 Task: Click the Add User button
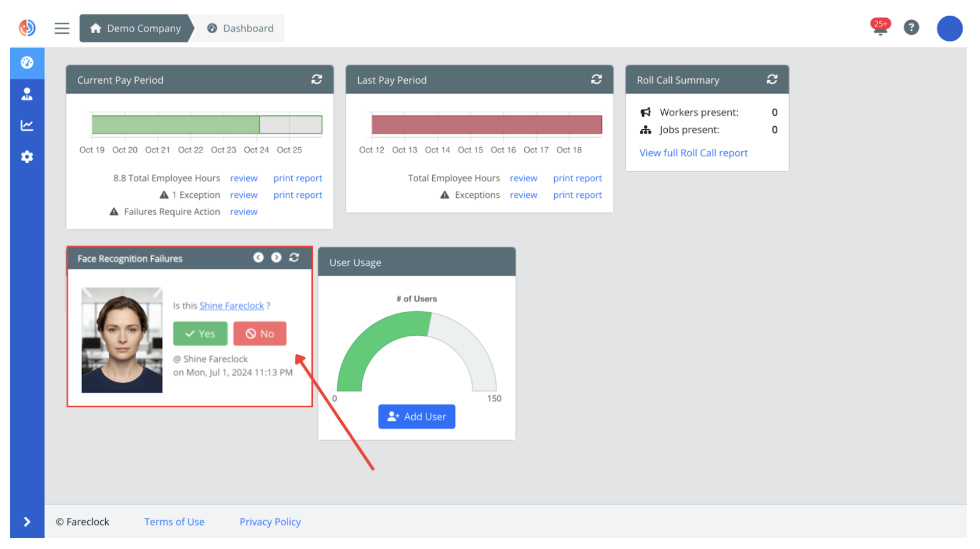416,417
